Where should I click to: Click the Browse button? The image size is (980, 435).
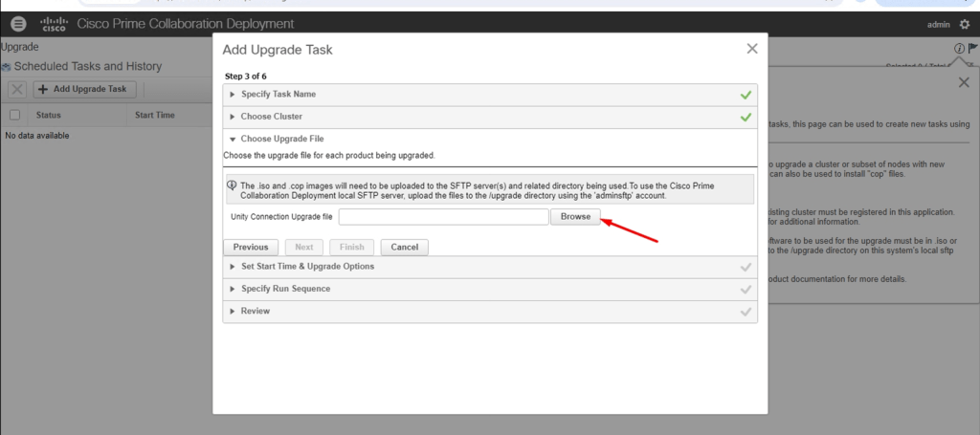575,217
